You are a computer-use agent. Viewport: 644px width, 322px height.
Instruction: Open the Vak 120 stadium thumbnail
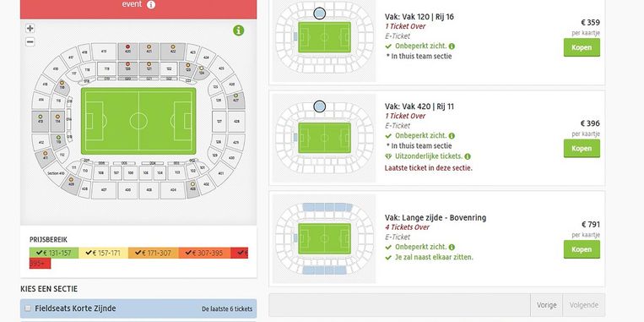point(324,41)
